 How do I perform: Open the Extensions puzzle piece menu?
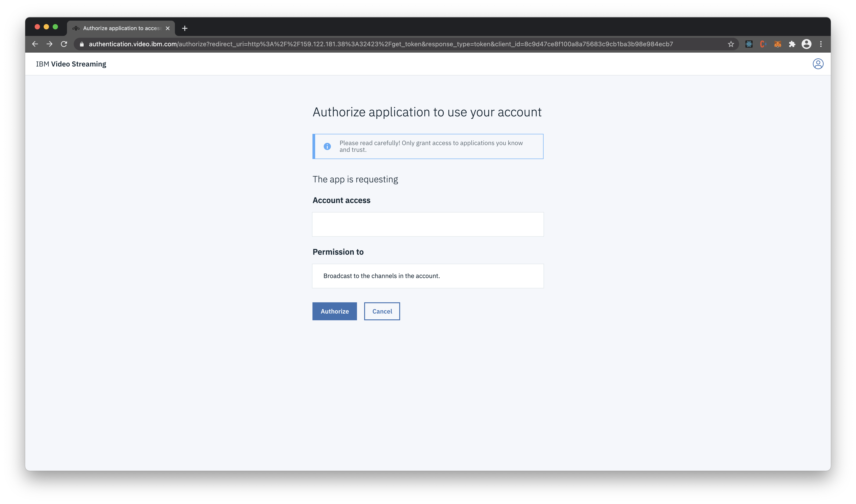[792, 44]
